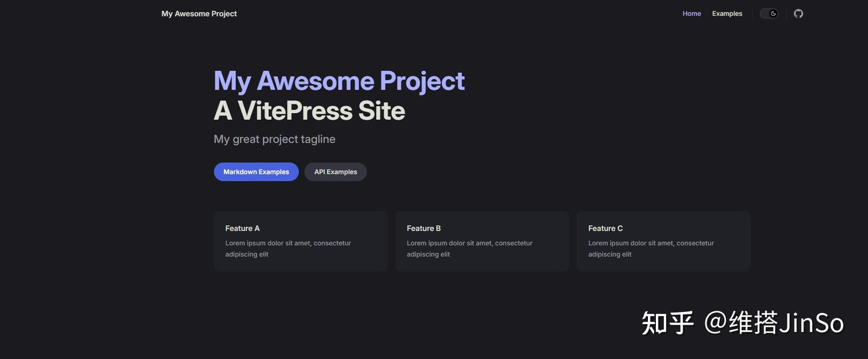Go to Home nav link

tap(691, 13)
